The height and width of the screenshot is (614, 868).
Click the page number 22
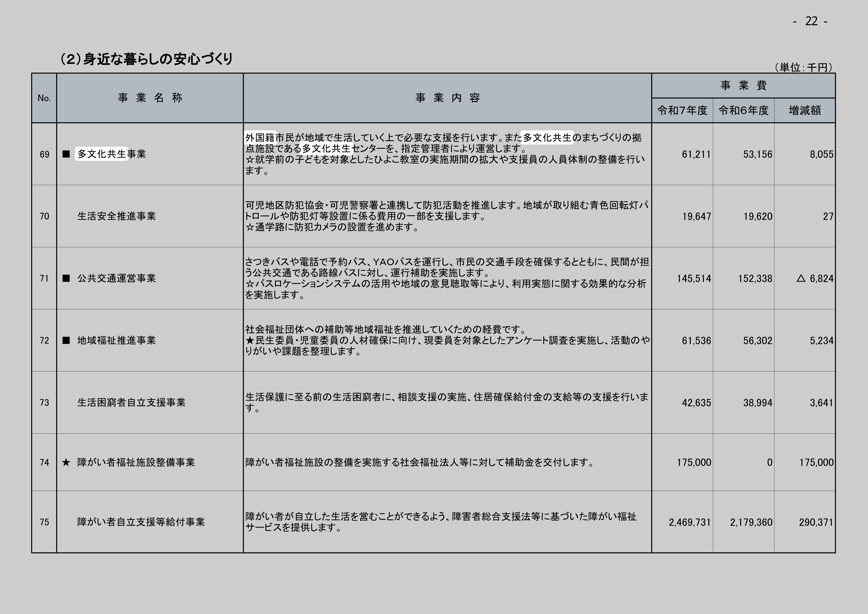811,21
